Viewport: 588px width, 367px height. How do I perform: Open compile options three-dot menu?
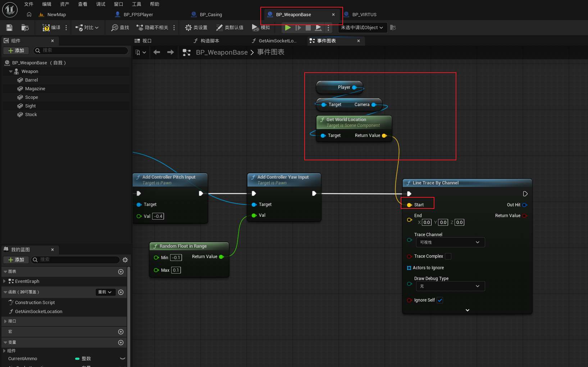click(66, 28)
